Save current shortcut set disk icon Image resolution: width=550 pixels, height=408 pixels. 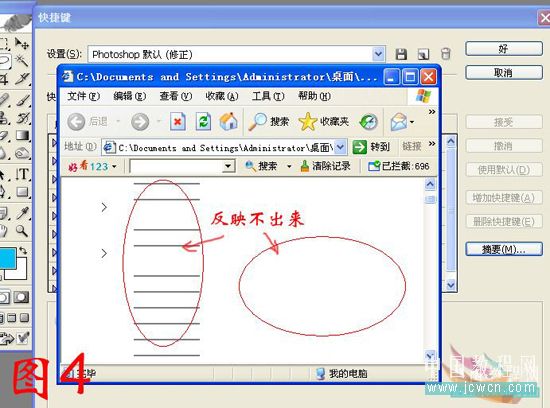[401, 54]
